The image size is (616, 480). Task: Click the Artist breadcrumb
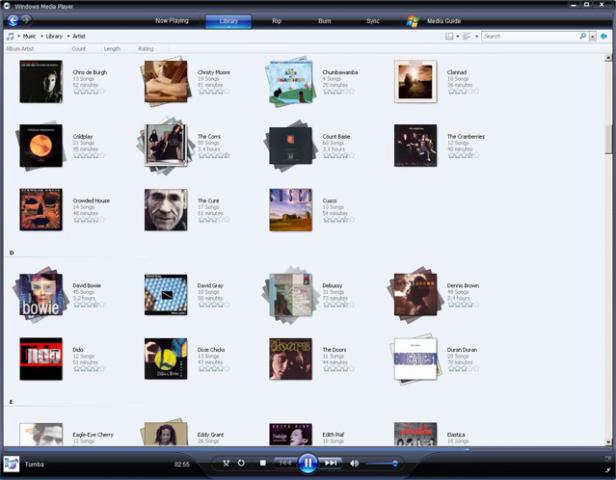79,36
